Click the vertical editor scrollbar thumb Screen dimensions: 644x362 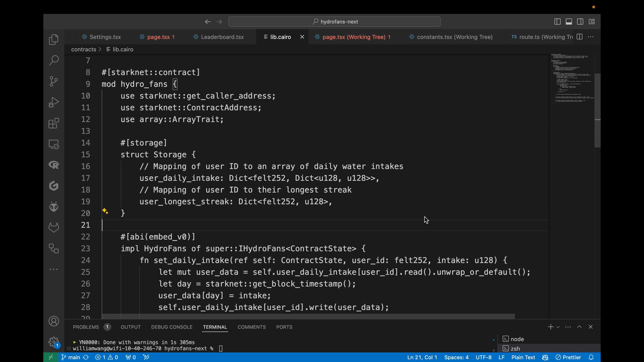pos(597,110)
